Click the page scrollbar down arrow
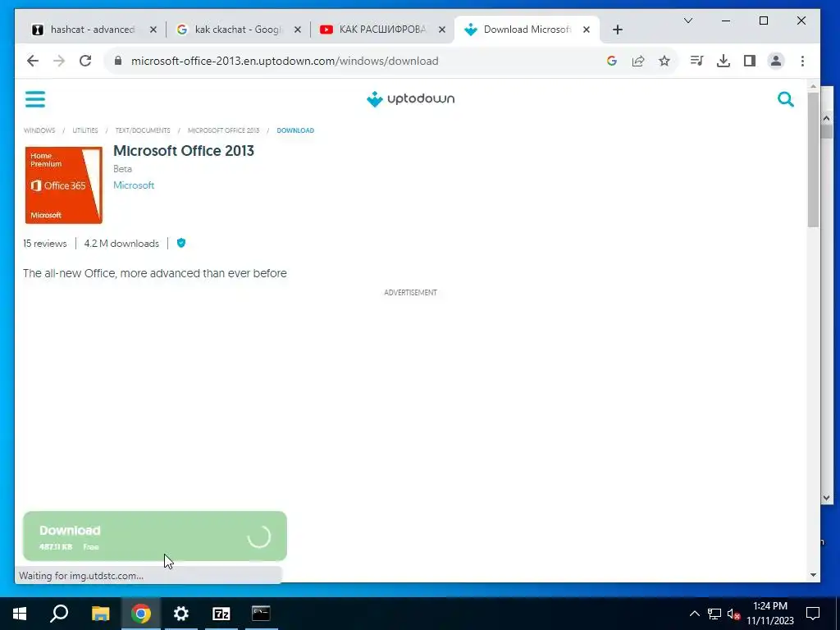Image resolution: width=840 pixels, height=630 pixels. [x=813, y=575]
